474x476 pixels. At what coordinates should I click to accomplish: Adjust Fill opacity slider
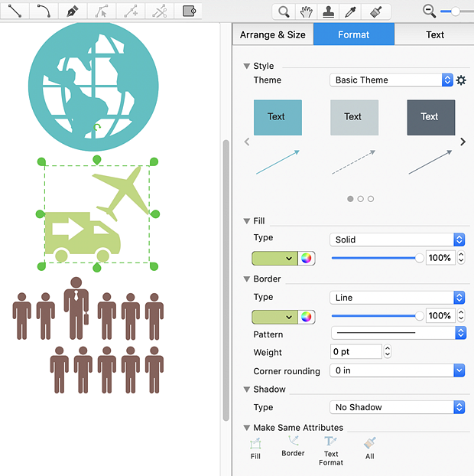point(378,258)
